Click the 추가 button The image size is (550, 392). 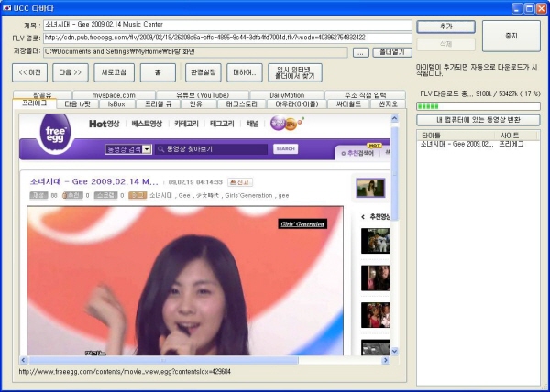(x=445, y=27)
